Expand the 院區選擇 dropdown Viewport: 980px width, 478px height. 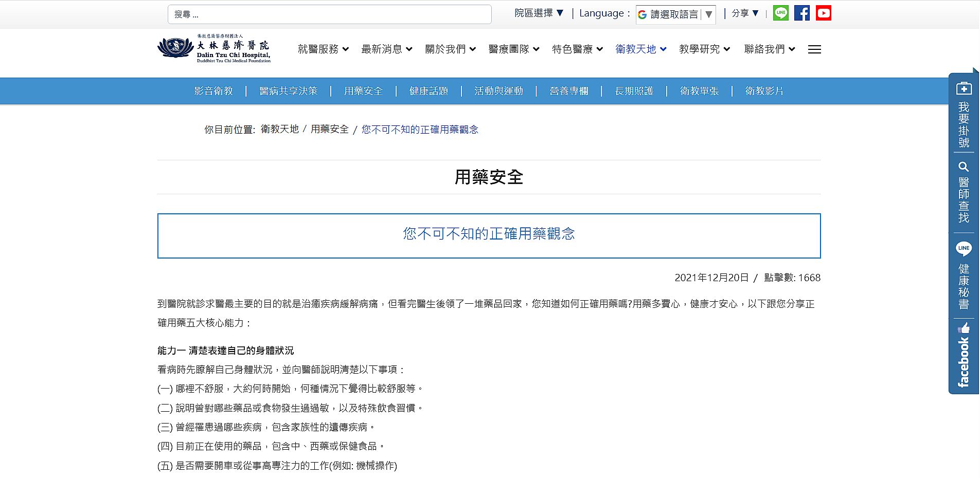pos(539,13)
